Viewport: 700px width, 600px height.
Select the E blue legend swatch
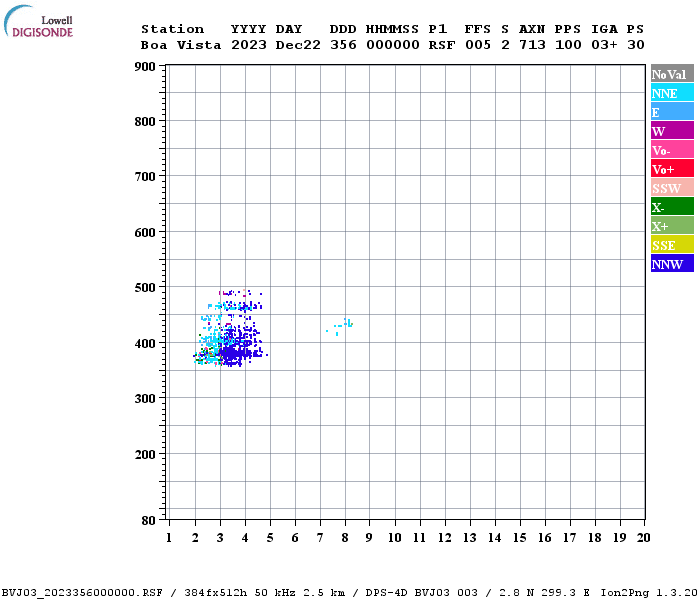672,111
